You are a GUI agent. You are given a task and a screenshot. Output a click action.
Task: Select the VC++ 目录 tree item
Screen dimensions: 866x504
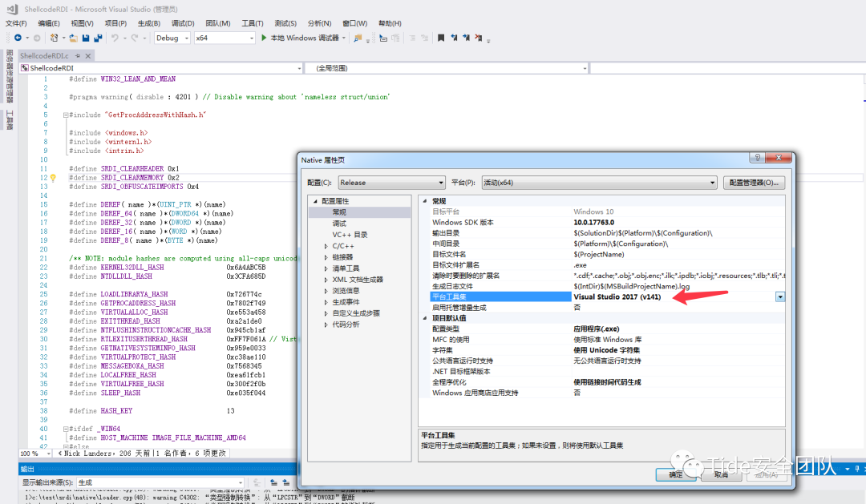[350, 235]
